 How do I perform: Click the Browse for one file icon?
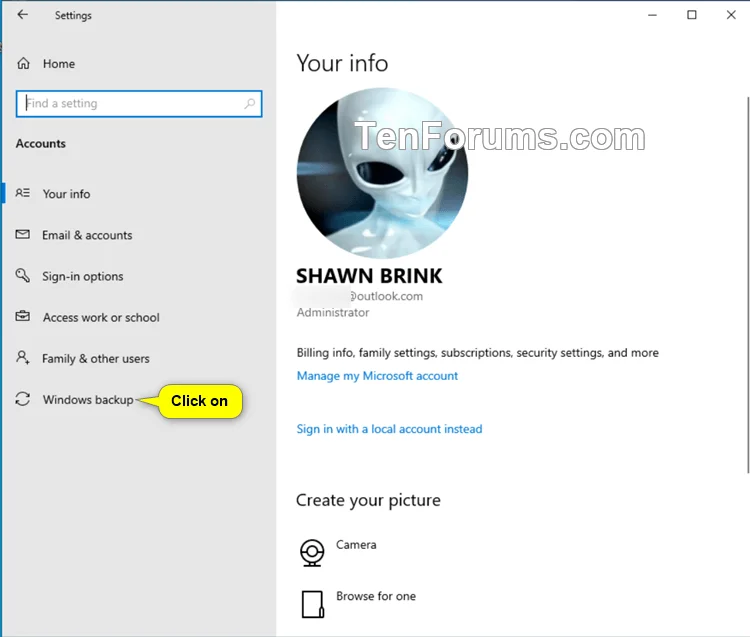point(312,604)
